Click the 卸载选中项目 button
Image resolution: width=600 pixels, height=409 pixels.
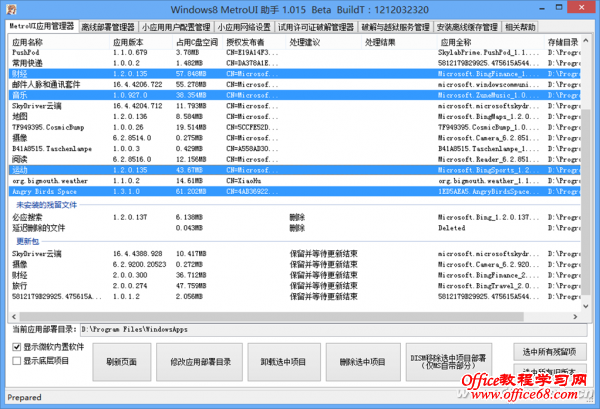(284, 362)
